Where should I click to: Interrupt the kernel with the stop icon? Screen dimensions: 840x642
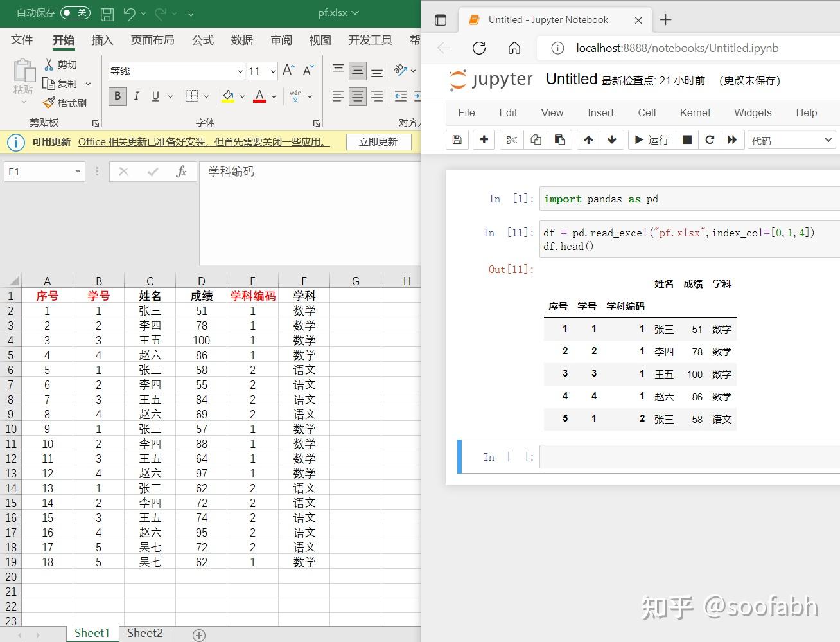click(686, 139)
